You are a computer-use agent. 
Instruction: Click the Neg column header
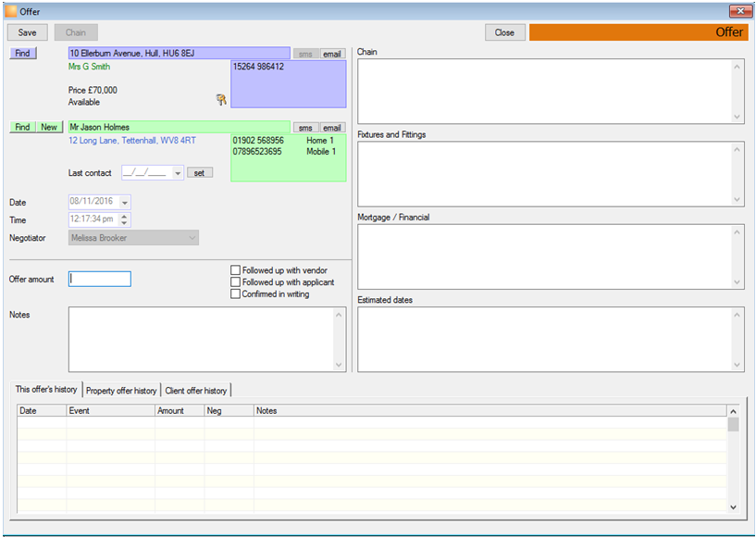pos(229,410)
